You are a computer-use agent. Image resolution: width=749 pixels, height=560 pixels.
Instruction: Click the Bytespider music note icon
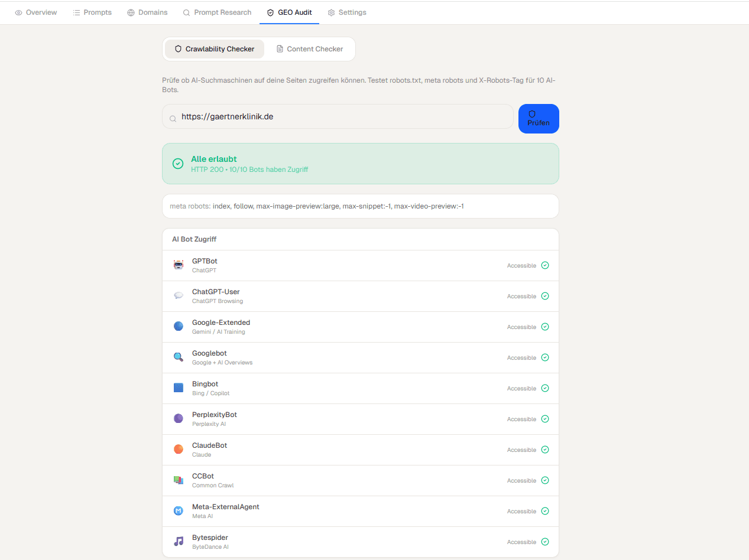(x=179, y=541)
